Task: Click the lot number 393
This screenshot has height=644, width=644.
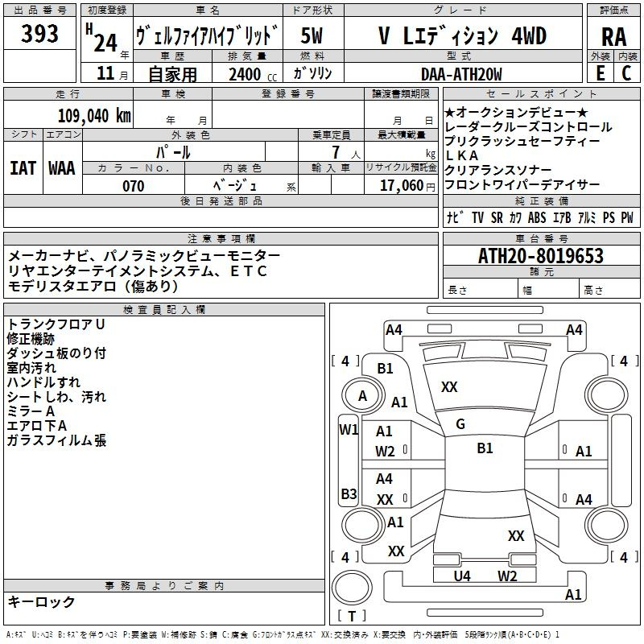Action: [40, 35]
